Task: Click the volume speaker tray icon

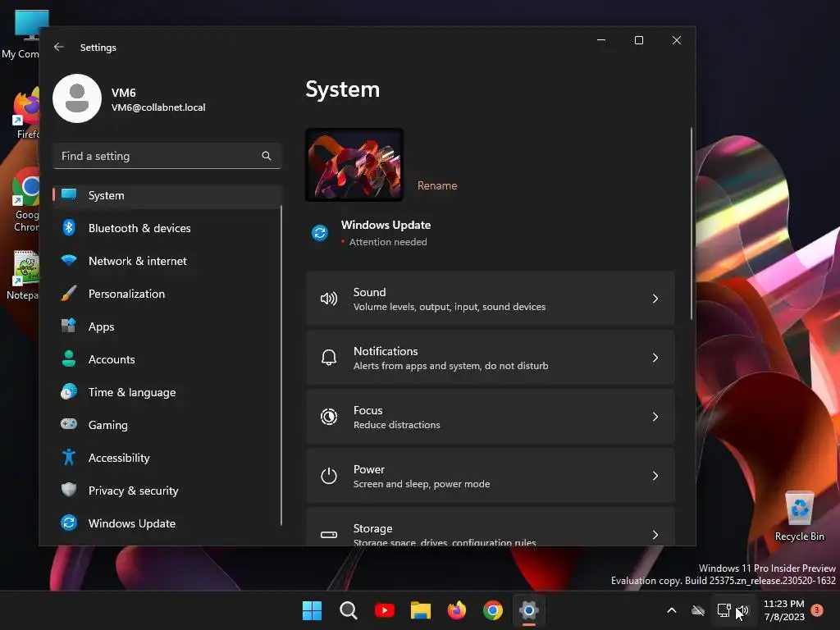Action: pyautogui.click(x=742, y=610)
